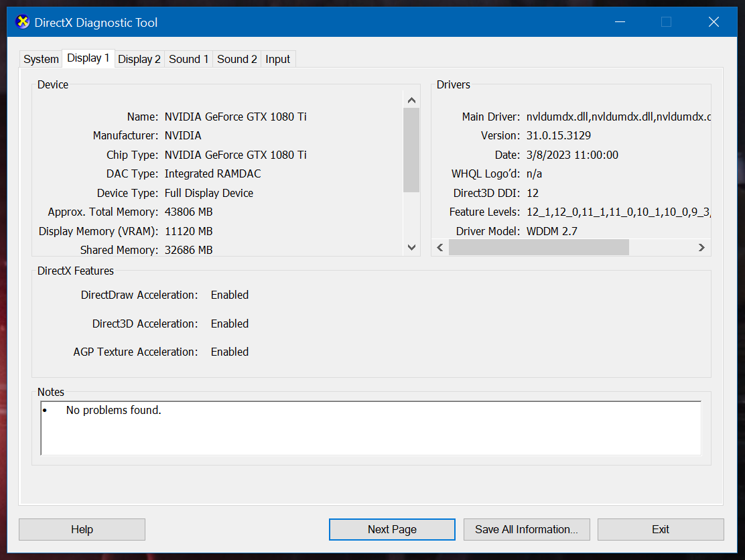Click the Drivers panel scroll left arrow

tap(440, 247)
